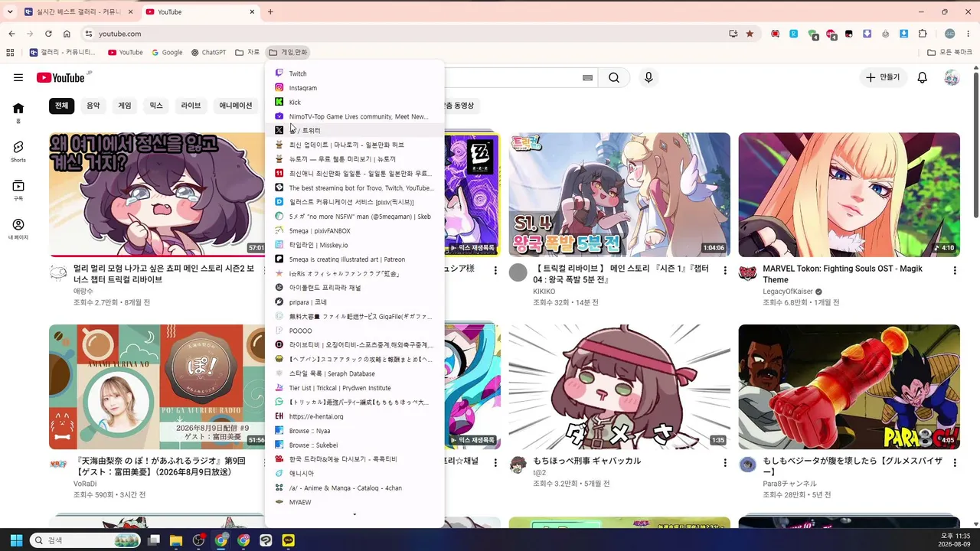The height and width of the screenshot is (551, 980).
Task: Go to YouTube Home in the sidebar
Action: tap(18, 112)
